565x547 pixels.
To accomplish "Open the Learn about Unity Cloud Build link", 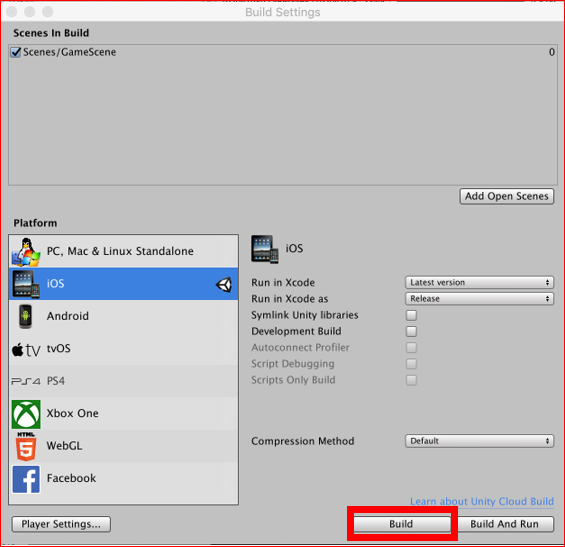I will (x=482, y=502).
